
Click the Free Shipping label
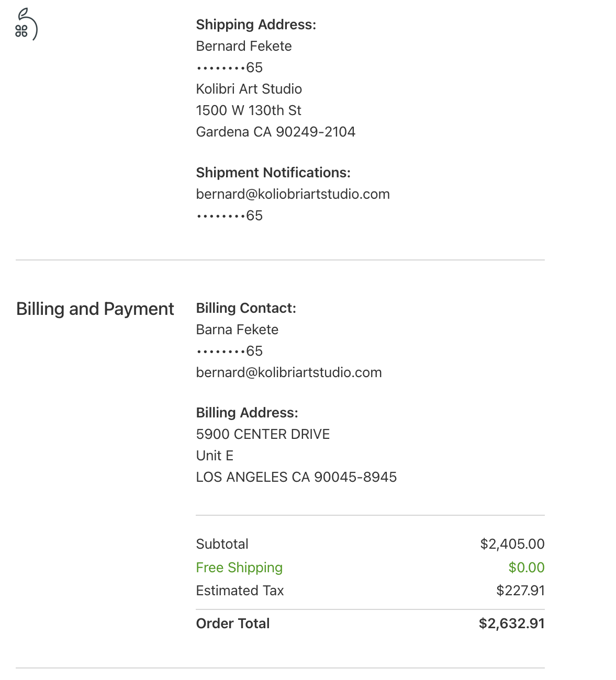tap(239, 568)
